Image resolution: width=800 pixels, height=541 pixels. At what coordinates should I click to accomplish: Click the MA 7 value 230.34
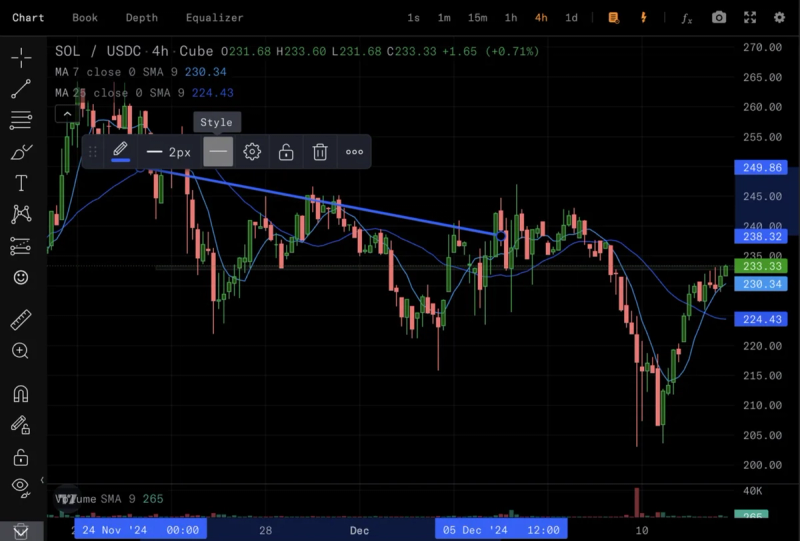pos(205,72)
